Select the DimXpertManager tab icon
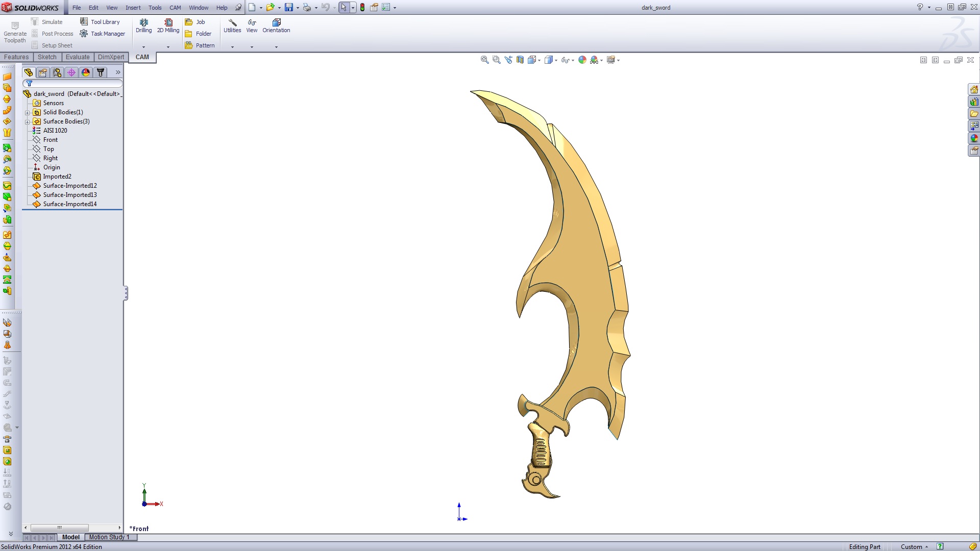The width and height of the screenshot is (980, 551). coord(71,72)
